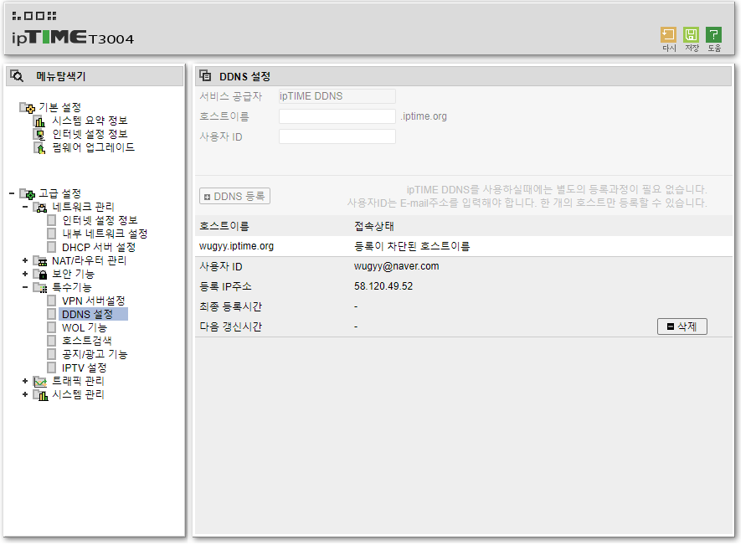The width and height of the screenshot is (756, 550).
Task: Click the 시스템 관리 chart icon
Action: point(40,395)
